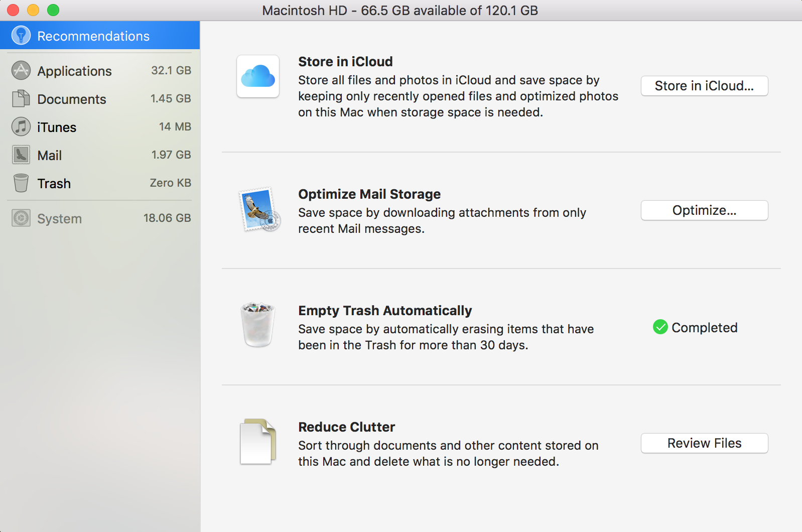Image resolution: width=802 pixels, height=532 pixels.
Task: Click the Optimize button for Mail storage
Action: [x=704, y=210]
